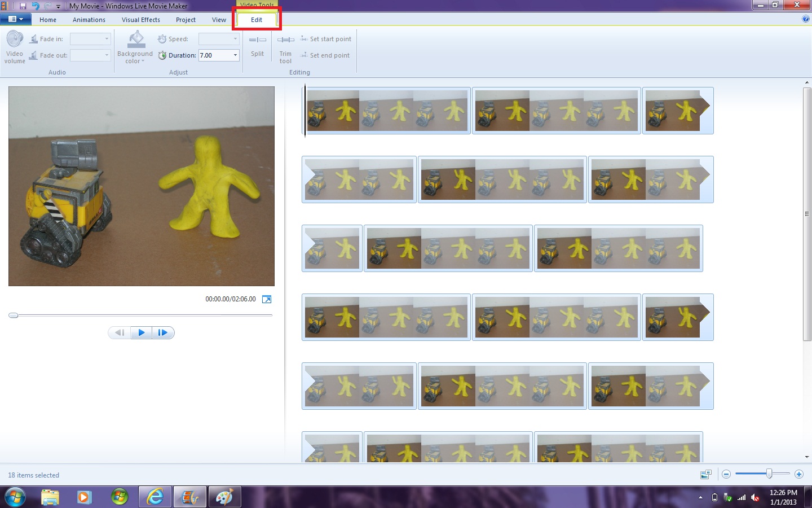This screenshot has width=812, height=508.
Task: Click the storyboard scroll up arrow
Action: tap(807, 82)
